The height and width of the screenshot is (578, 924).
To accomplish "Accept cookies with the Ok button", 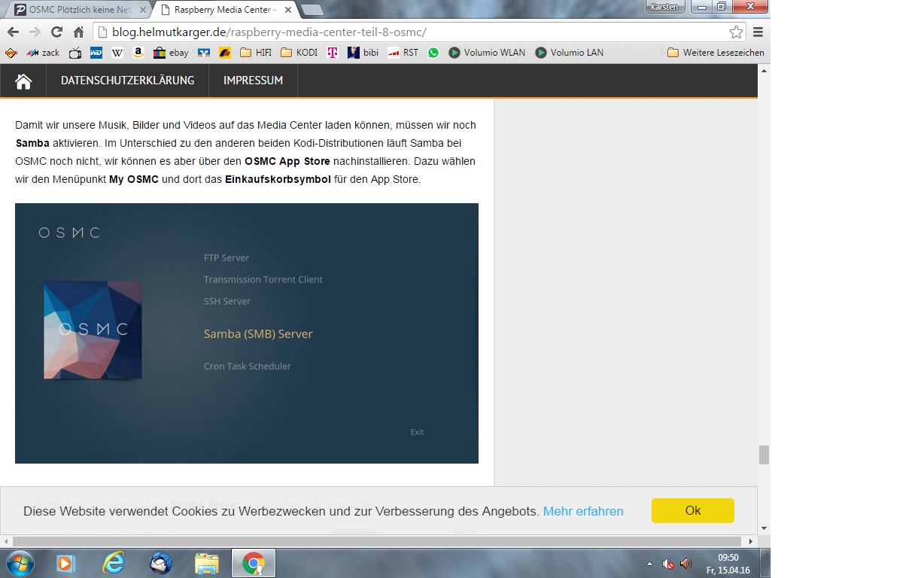I will [x=692, y=510].
